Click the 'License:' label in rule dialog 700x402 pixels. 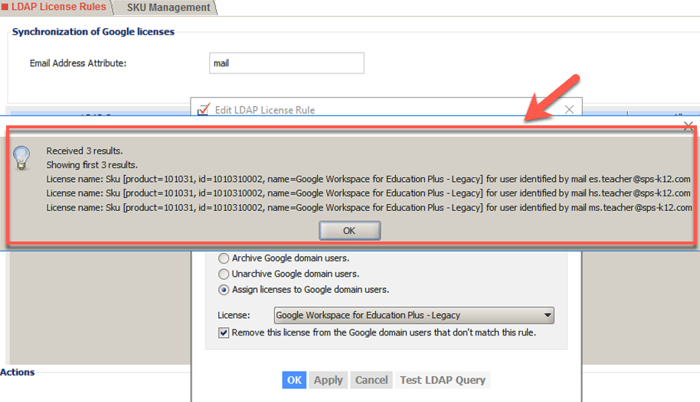[233, 315]
